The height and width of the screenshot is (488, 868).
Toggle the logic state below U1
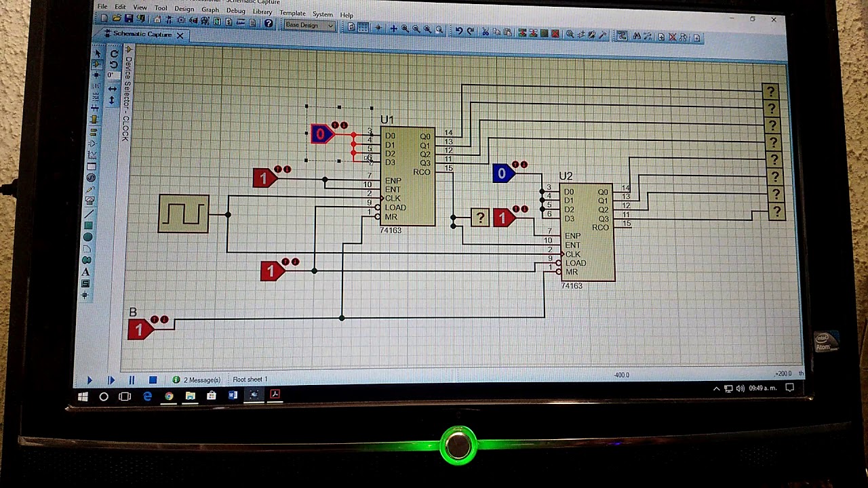[x=272, y=271]
